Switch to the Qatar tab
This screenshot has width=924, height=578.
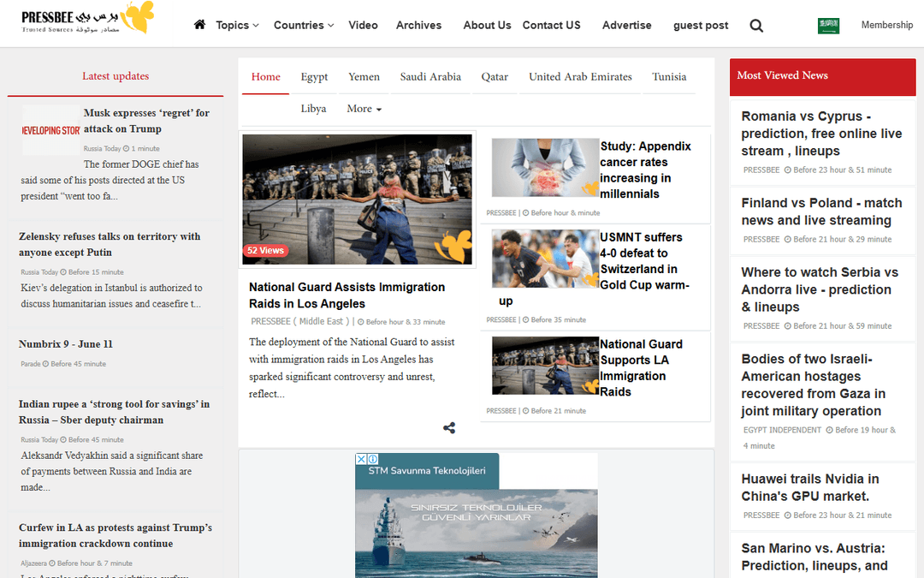click(495, 77)
